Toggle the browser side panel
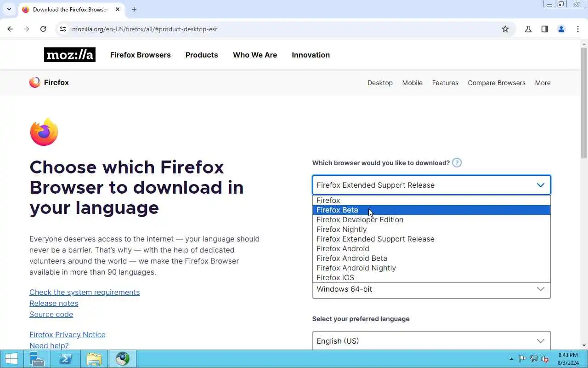 (x=545, y=29)
